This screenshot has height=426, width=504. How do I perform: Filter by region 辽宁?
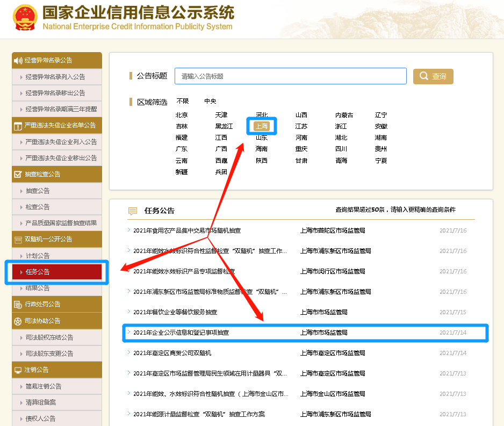click(381, 115)
